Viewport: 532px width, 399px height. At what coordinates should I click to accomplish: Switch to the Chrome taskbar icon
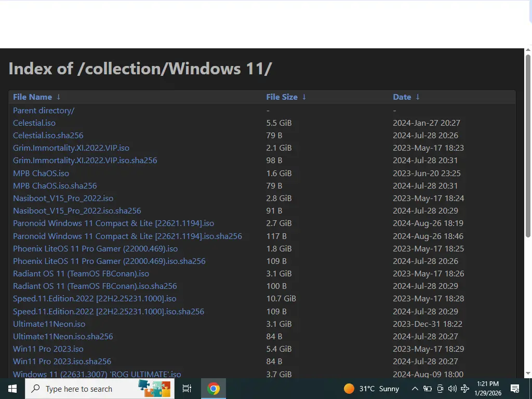click(x=214, y=389)
